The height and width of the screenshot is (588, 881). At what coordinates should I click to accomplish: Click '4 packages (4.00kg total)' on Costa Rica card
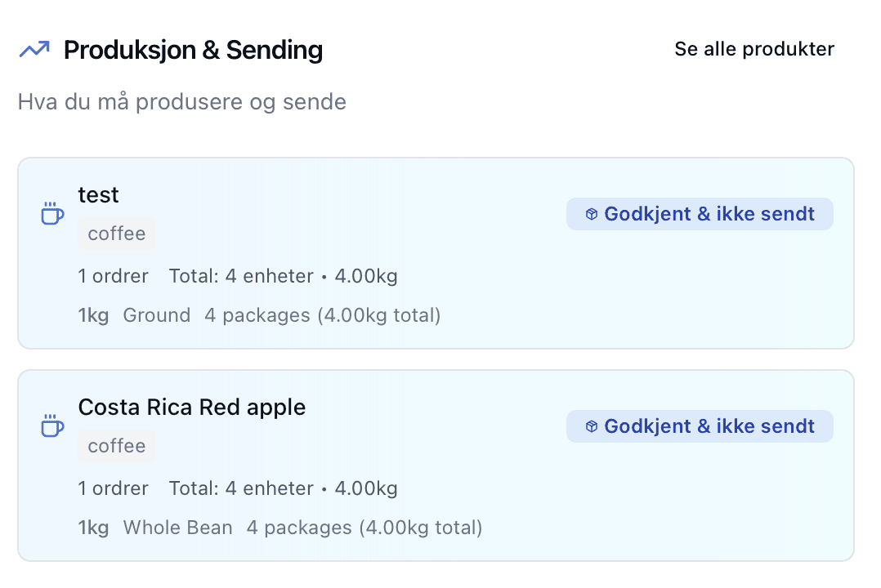click(x=364, y=528)
